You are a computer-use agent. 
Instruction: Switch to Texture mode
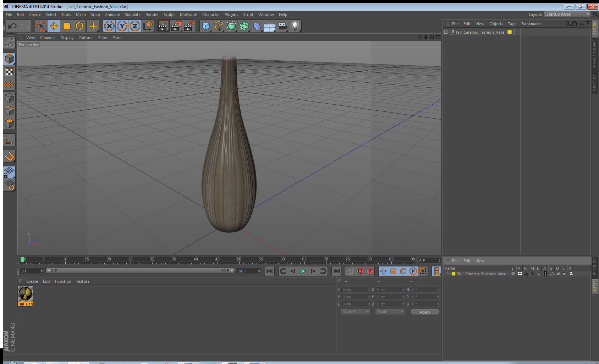coord(9,72)
